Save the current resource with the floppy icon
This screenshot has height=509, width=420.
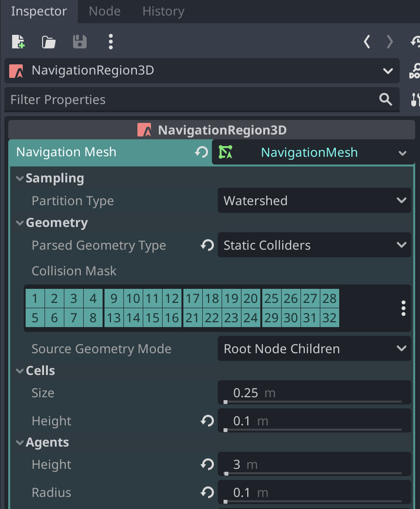click(x=79, y=42)
